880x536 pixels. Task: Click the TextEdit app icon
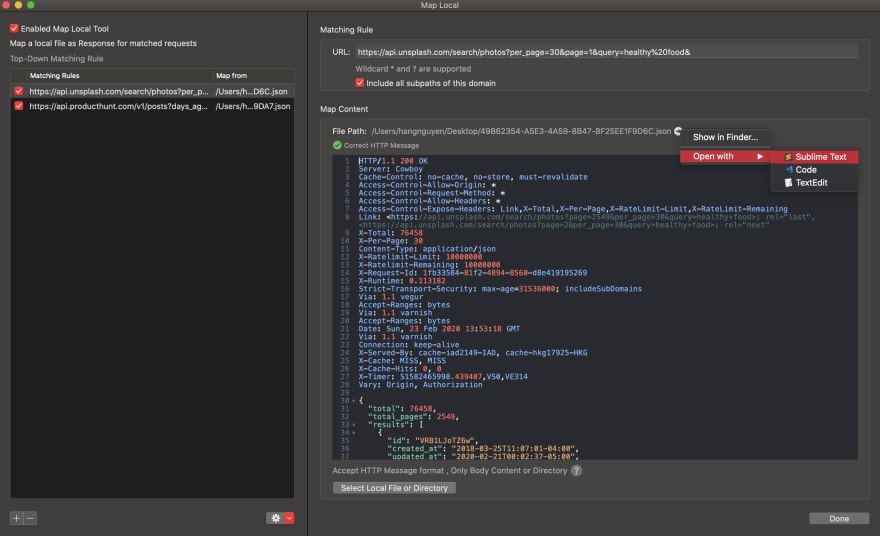point(788,182)
